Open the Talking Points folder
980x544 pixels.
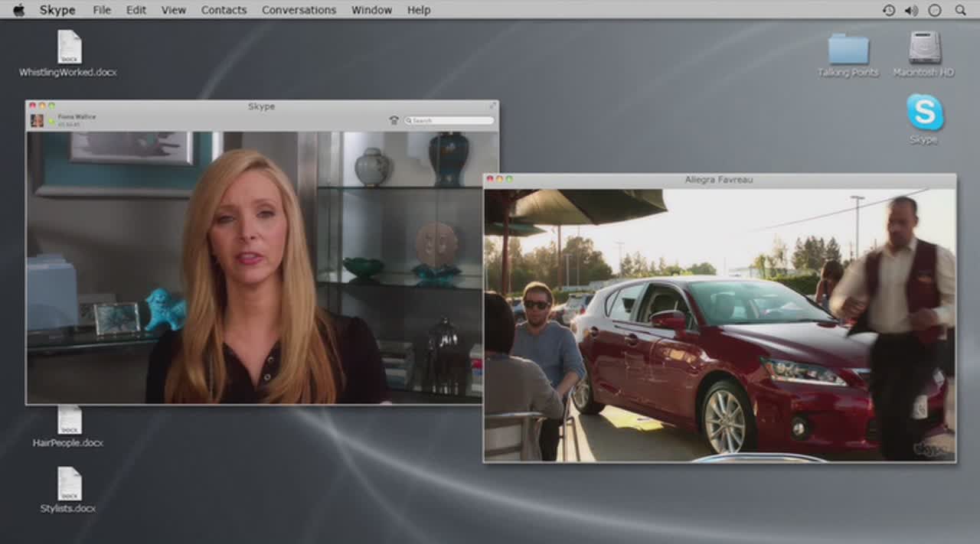(x=848, y=50)
